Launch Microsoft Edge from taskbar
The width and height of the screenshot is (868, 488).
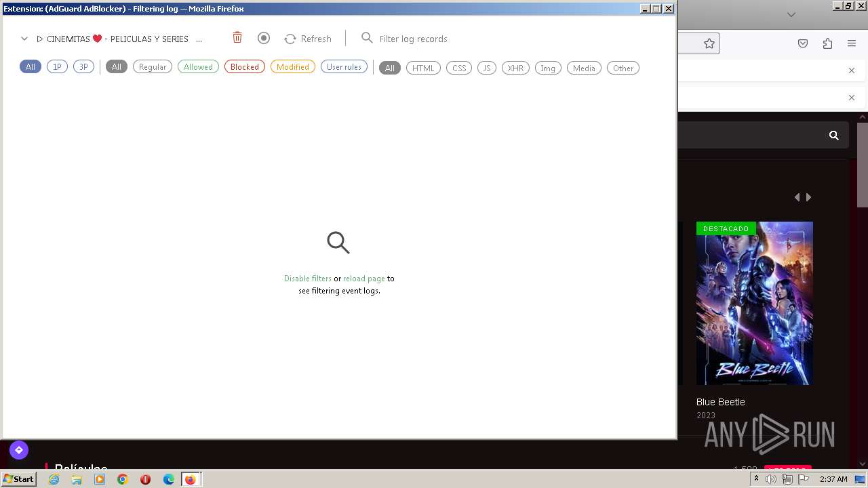point(168,479)
